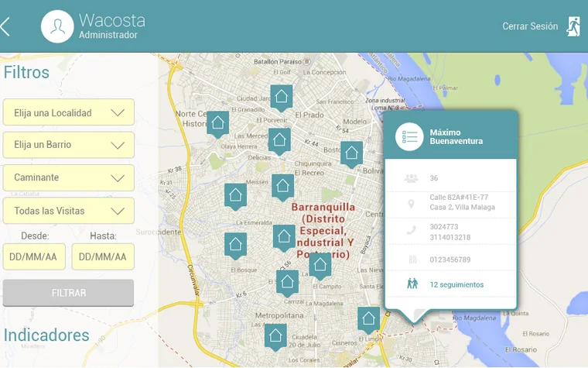Click the Máximo Buenaventura name heading
Screen dimensions: 588x368
456,136
